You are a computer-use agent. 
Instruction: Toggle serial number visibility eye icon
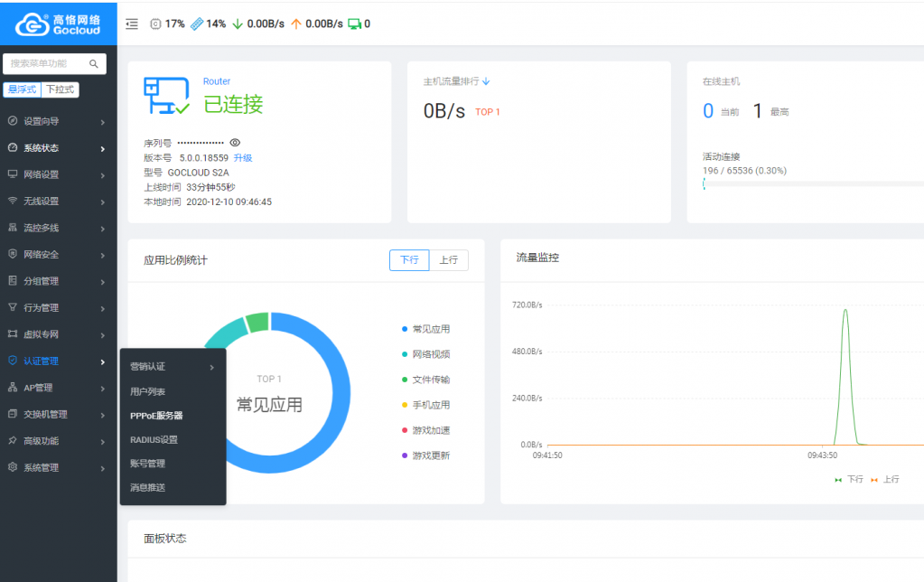[x=235, y=143]
